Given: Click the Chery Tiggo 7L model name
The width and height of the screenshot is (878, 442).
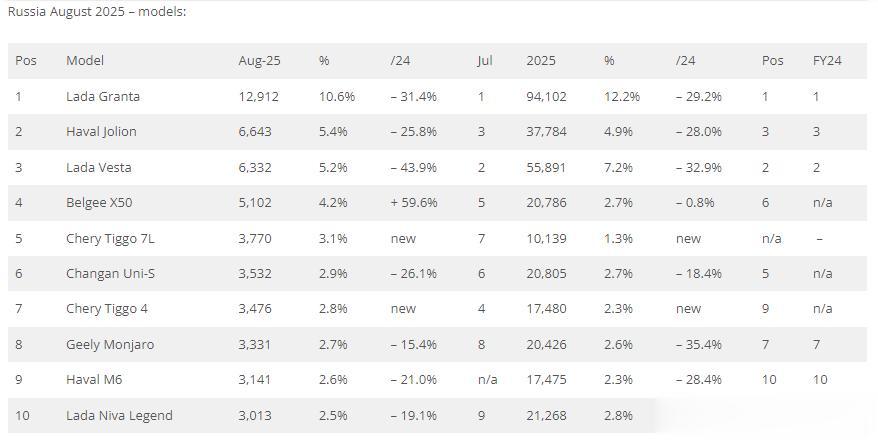Looking at the screenshot, I should [108, 239].
